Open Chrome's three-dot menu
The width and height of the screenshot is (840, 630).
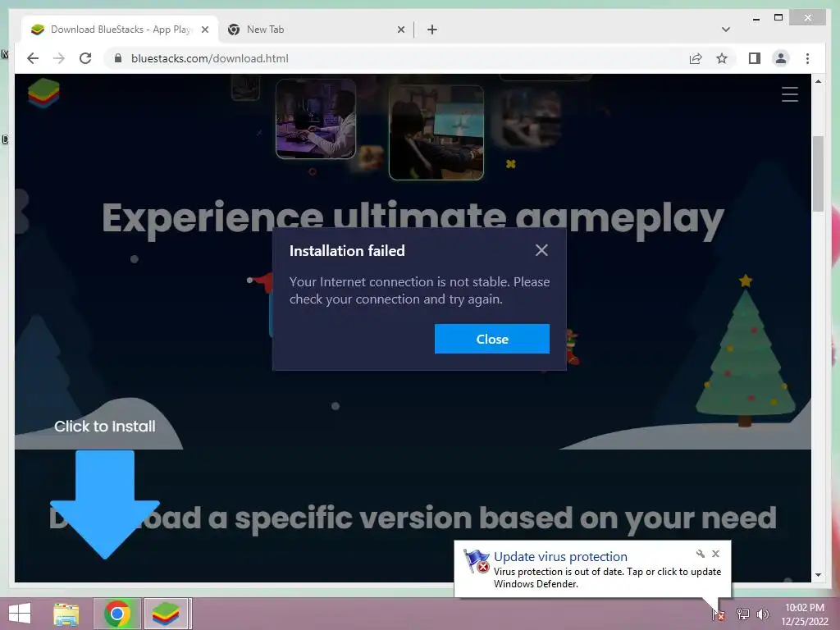tap(807, 58)
